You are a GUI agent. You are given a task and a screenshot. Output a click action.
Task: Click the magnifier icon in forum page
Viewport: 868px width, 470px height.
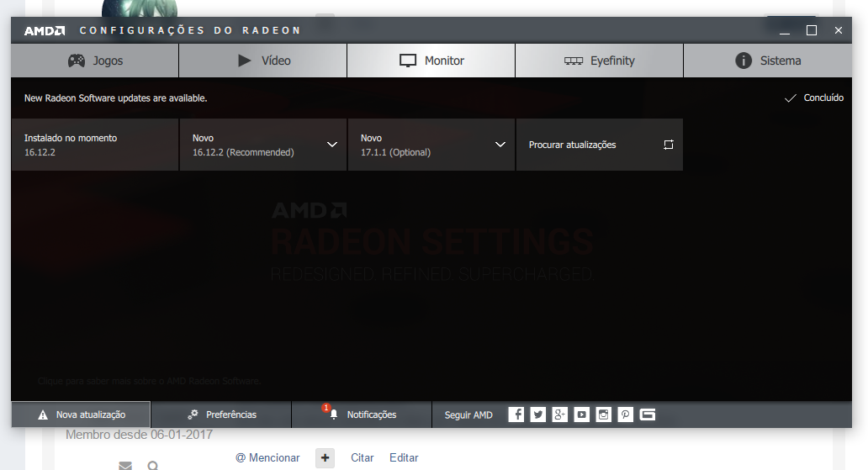(x=153, y=466)
